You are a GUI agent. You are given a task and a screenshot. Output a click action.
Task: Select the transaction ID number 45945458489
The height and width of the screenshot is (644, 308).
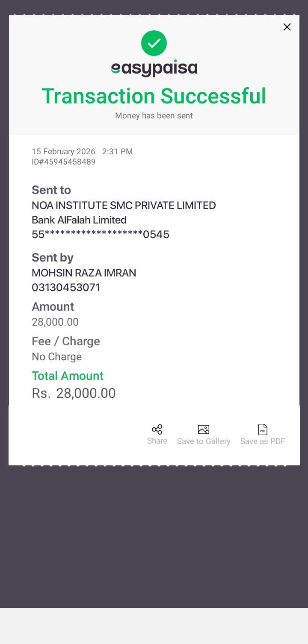coord(63,162)
